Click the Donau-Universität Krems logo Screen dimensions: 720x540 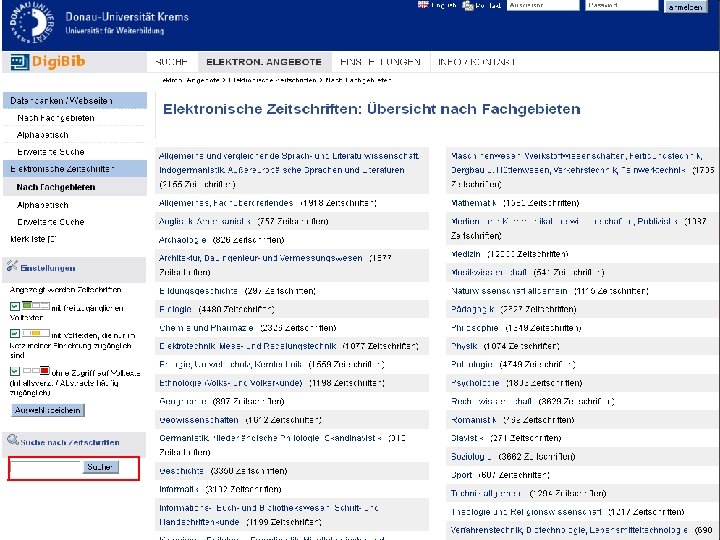(x=28, y=21)
